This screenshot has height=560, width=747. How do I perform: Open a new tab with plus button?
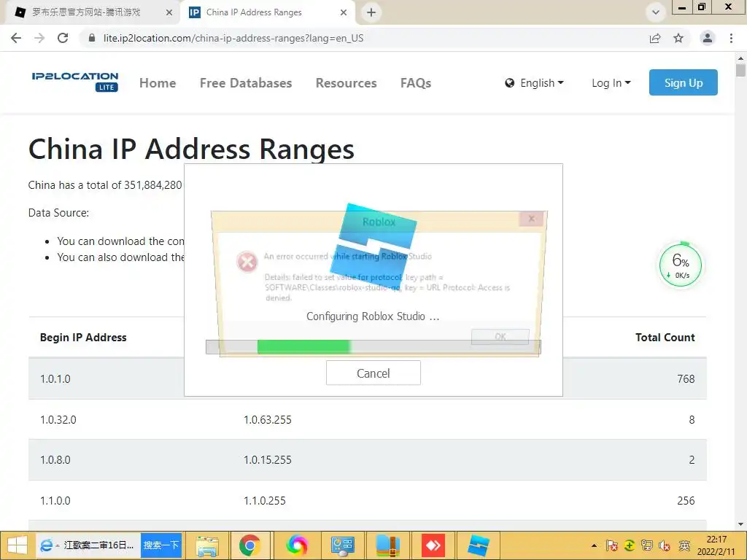371,12
